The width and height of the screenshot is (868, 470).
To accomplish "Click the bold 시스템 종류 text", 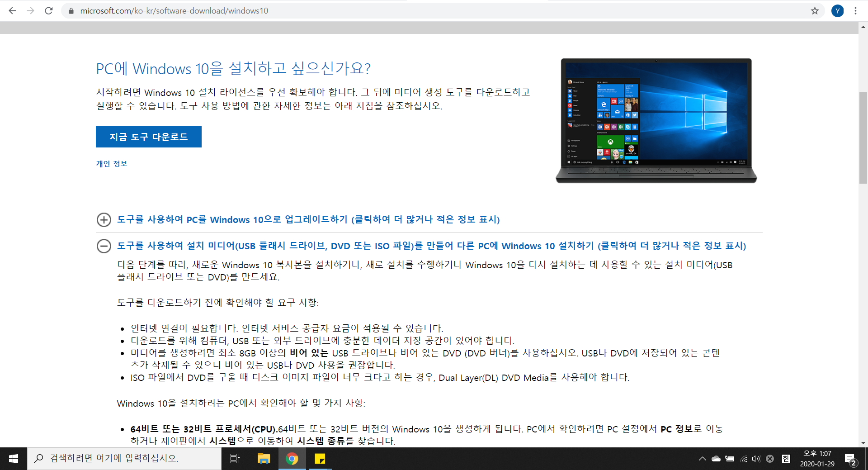I will [x=321, y=441].
